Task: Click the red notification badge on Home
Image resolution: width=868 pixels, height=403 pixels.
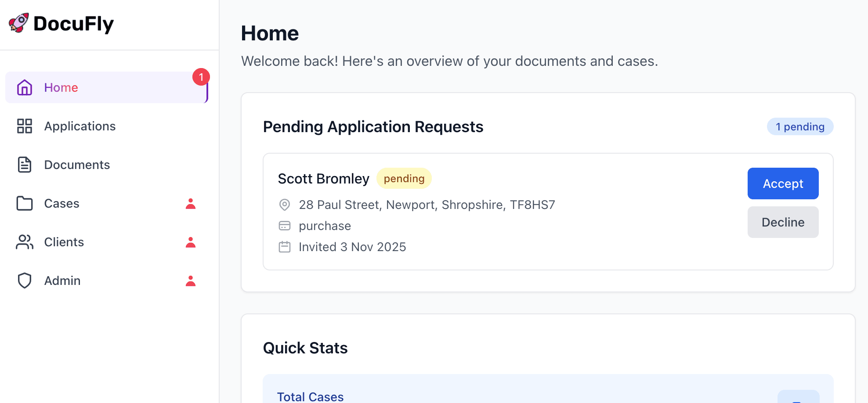Action: click(x=201, y=77)
